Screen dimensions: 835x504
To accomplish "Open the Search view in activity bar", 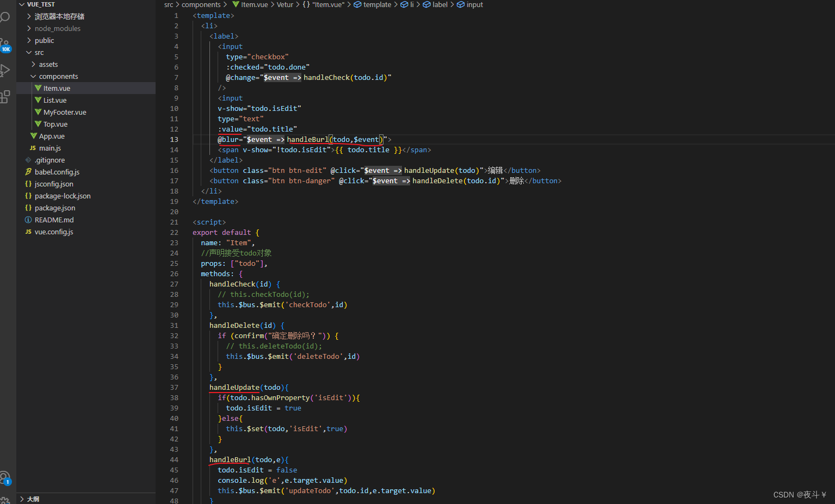I will tap(4, 17).
